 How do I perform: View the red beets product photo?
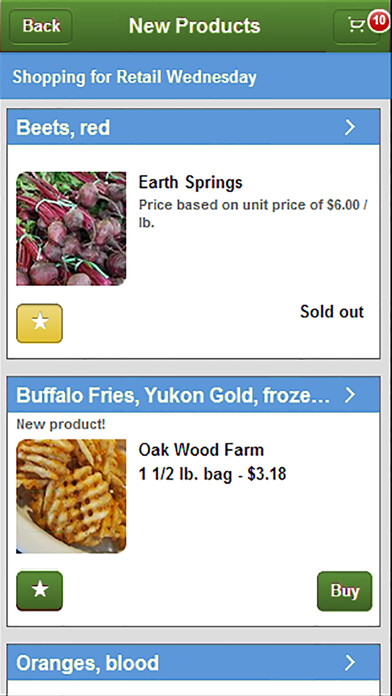click(71, 229)
